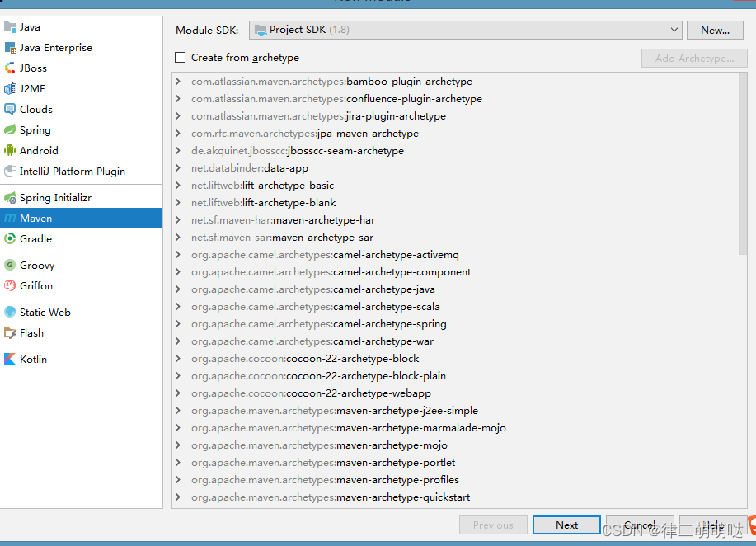
Task: Select maven-archetype-quickstart row text
Action: click(331, 498)
